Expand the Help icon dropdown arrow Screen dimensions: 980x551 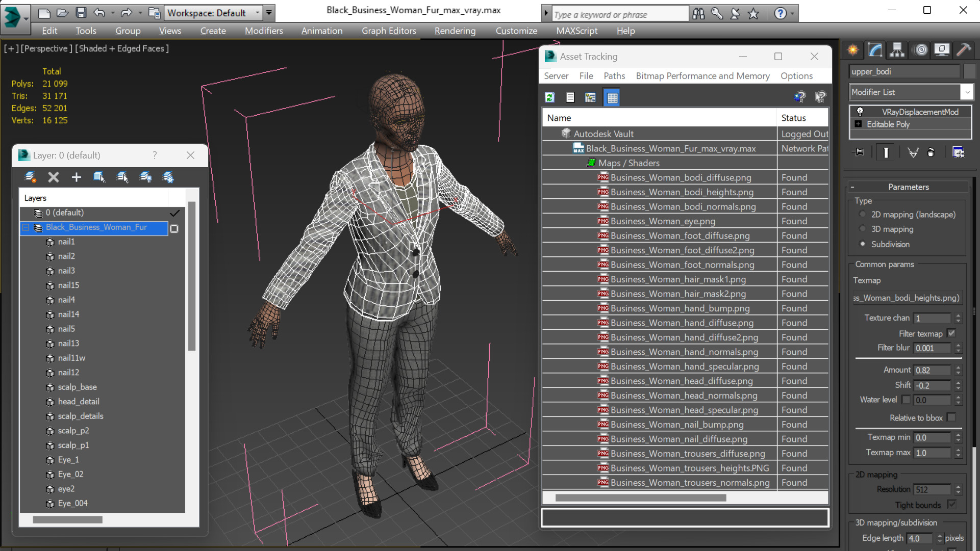click(x=792, y=14)
